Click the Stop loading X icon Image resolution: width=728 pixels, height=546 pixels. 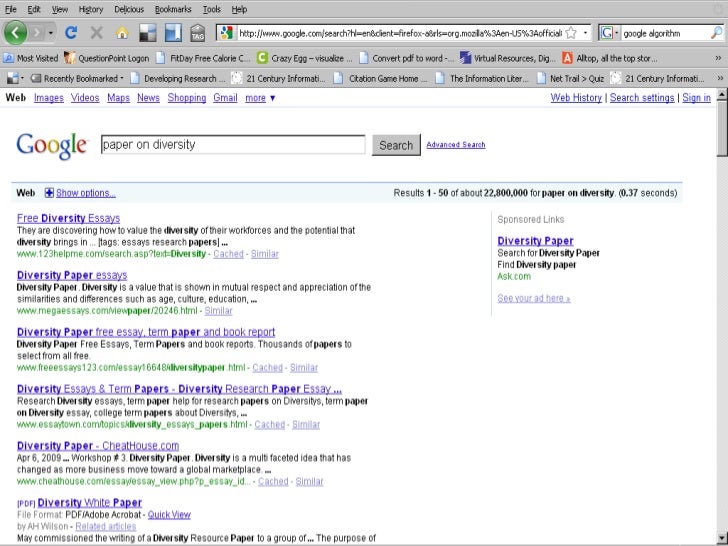coord(97,32)
